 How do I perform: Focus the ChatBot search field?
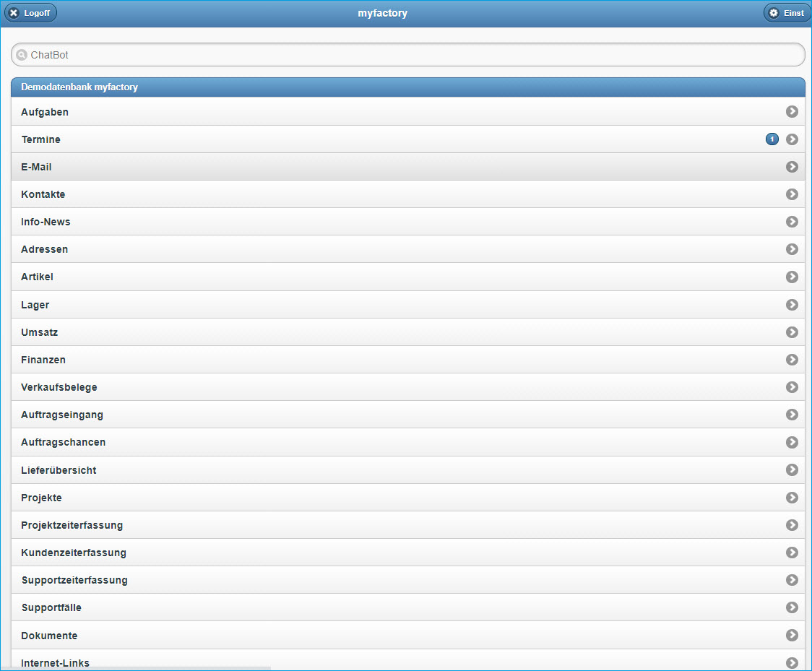(408, 55)
